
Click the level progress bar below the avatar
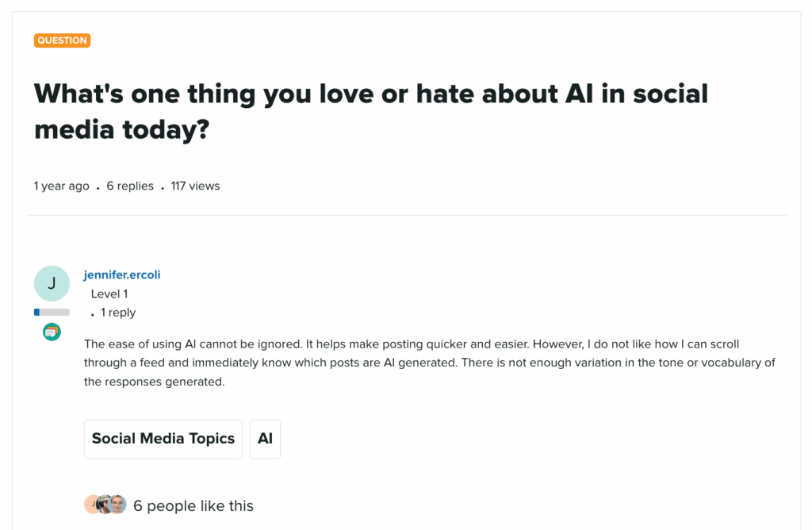pyautogui.click(x=52, y=311)
